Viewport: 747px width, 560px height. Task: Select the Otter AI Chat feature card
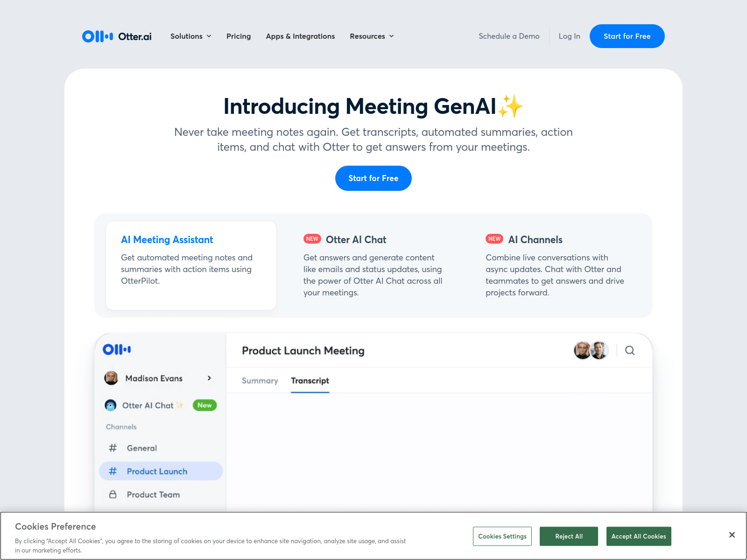tap(373, 266)
